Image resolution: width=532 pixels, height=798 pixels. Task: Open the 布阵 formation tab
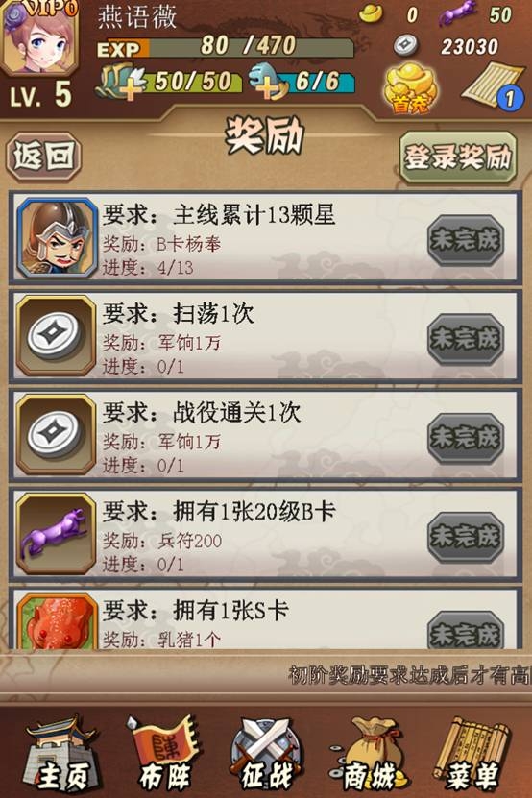coord(164,754)
